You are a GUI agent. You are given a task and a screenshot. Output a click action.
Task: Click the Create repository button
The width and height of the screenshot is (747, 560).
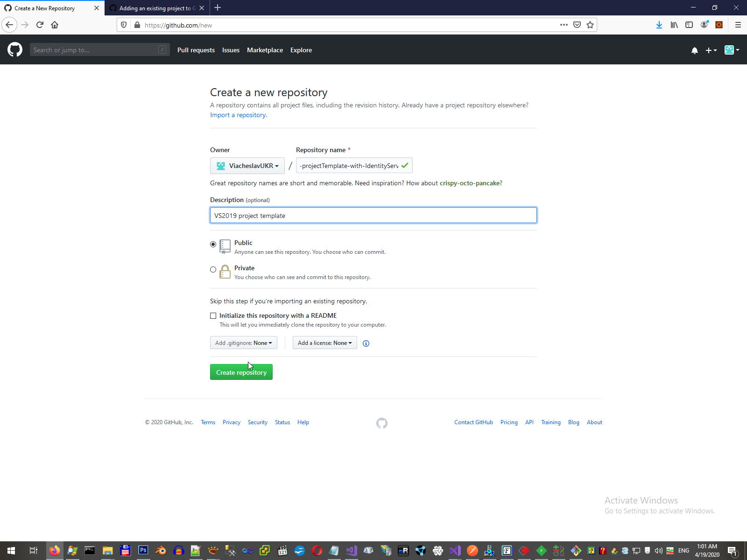pyautogui.click(x=241, y=372)
